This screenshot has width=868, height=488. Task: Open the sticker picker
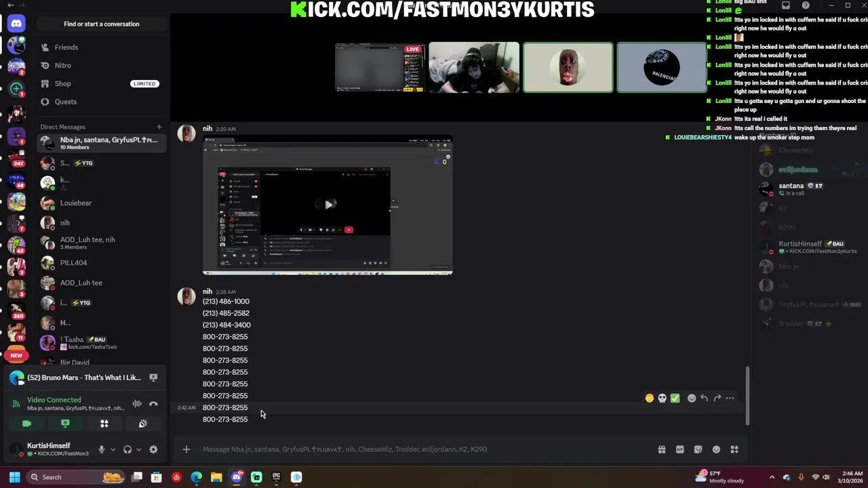tap(698, 449)
